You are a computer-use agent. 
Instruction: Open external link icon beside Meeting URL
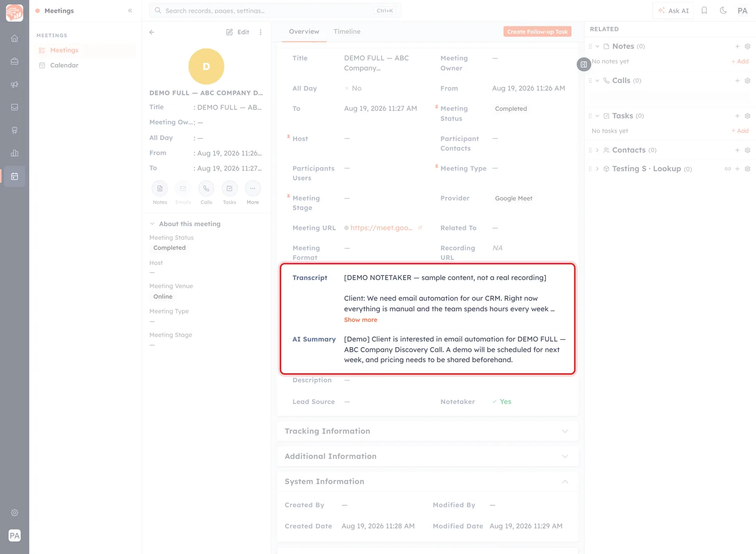click(420, 228)
